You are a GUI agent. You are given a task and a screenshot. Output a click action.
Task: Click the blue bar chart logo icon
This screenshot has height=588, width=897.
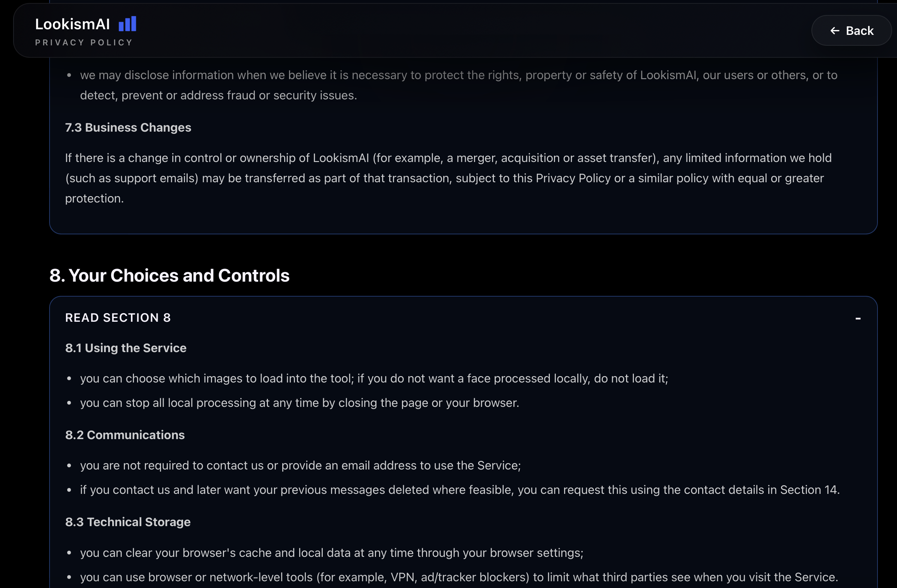(127, 24)
